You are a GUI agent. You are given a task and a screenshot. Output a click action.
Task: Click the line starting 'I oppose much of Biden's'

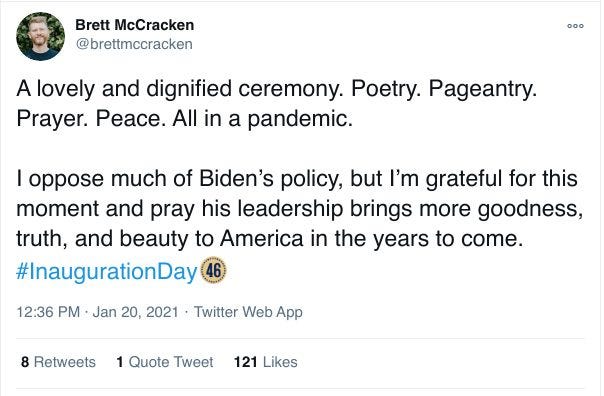(297, 179)
